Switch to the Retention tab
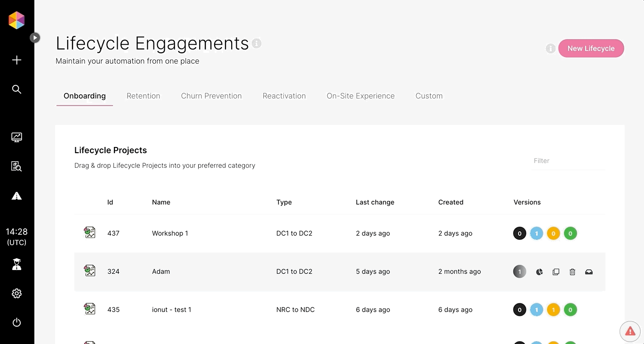 click(x=143, y=96)
